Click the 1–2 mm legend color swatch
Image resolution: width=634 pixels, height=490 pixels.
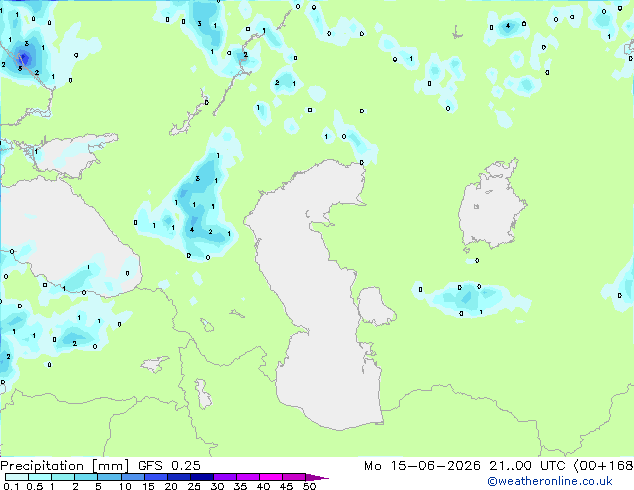click(x=63, y=477)
